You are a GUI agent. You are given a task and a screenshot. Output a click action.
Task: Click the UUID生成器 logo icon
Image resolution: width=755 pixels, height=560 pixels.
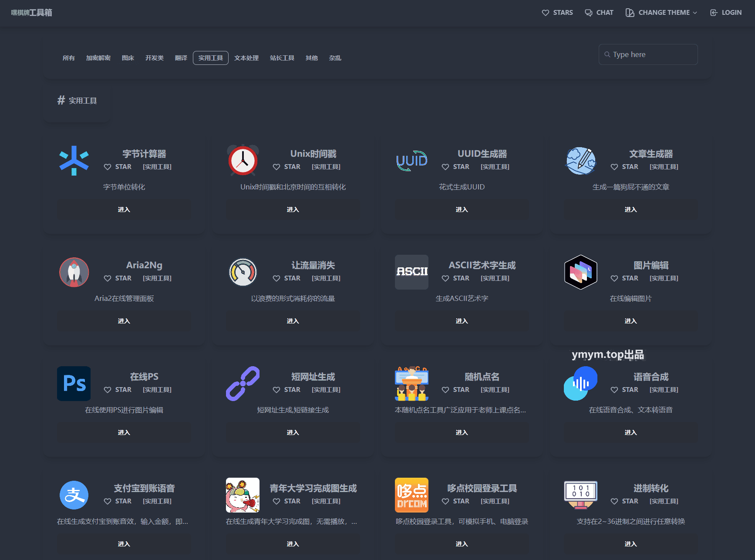coord(412,161)
